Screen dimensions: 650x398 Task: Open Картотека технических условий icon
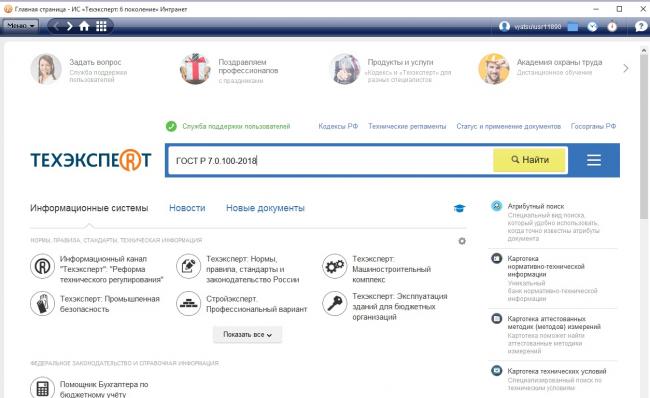click(x=497, y=371)
